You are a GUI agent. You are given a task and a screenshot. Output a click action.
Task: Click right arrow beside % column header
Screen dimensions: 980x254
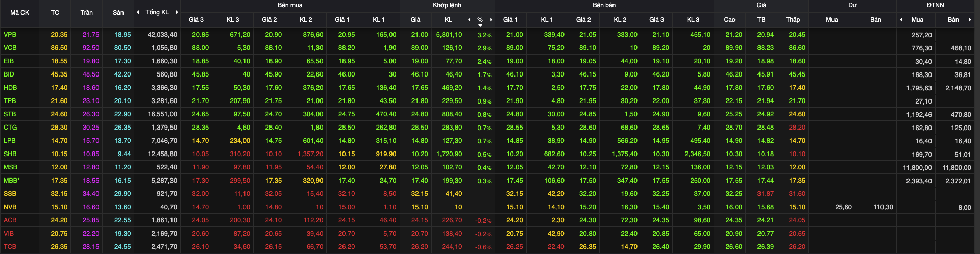tap(491, 20)
